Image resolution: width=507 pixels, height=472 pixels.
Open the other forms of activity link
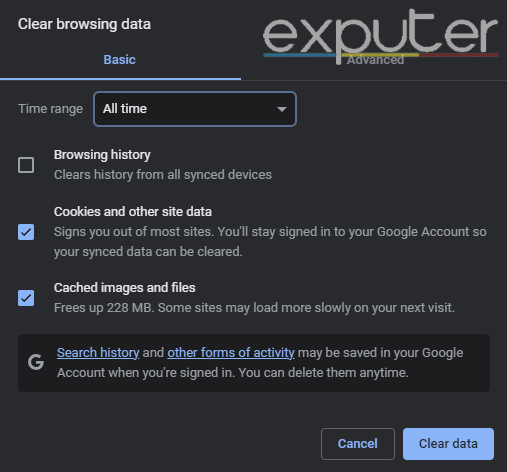231,353
